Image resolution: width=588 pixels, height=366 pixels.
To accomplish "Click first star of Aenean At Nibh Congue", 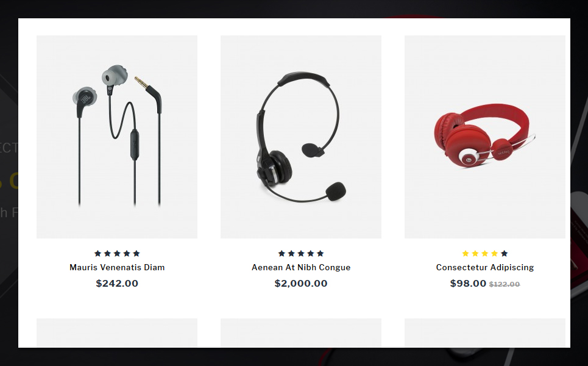I will tap(282, 253).
